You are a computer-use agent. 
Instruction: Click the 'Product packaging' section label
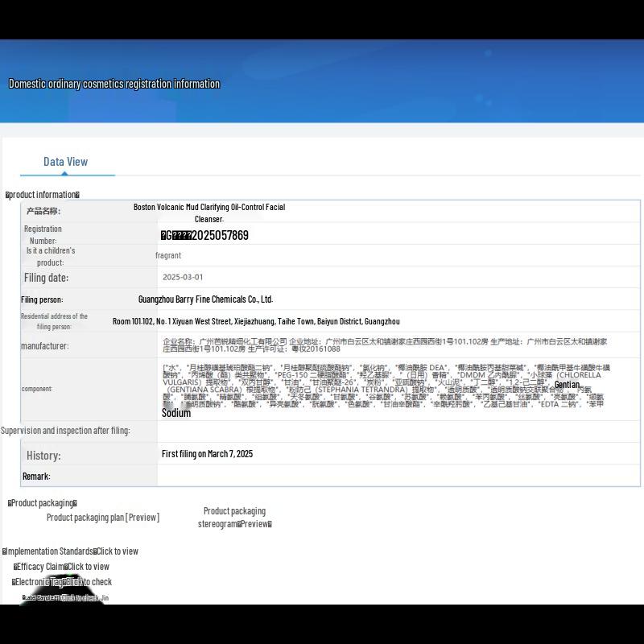43,503
